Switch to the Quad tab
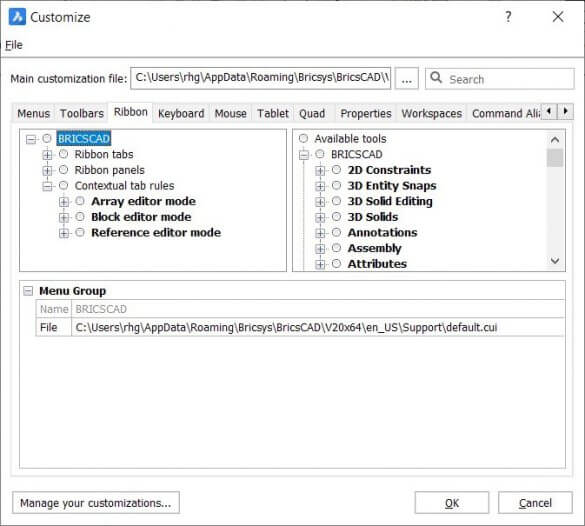 [x=312, y=113]
